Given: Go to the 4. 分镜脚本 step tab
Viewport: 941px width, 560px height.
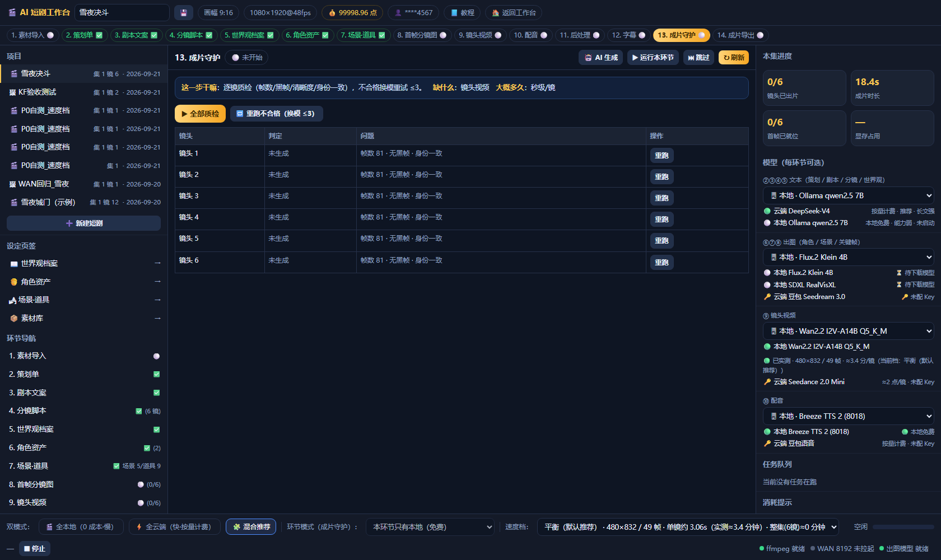Looking at the screenshot, I should tap(191, 35).
